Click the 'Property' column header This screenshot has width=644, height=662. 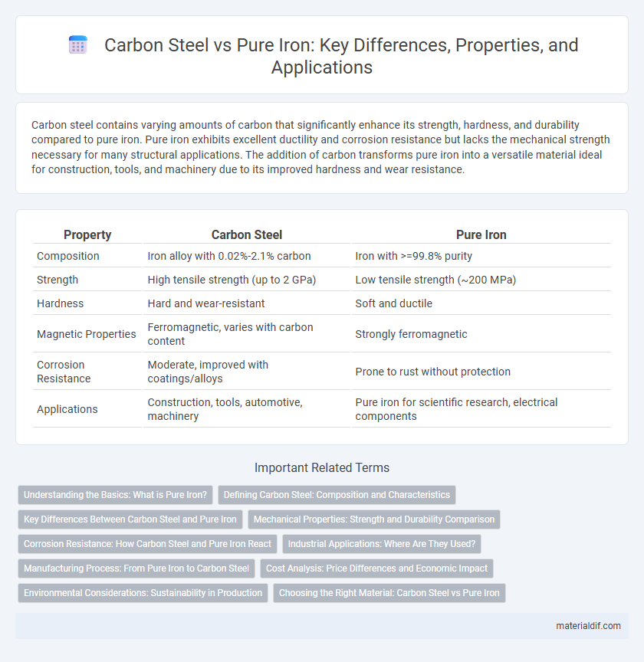(87, 234)
